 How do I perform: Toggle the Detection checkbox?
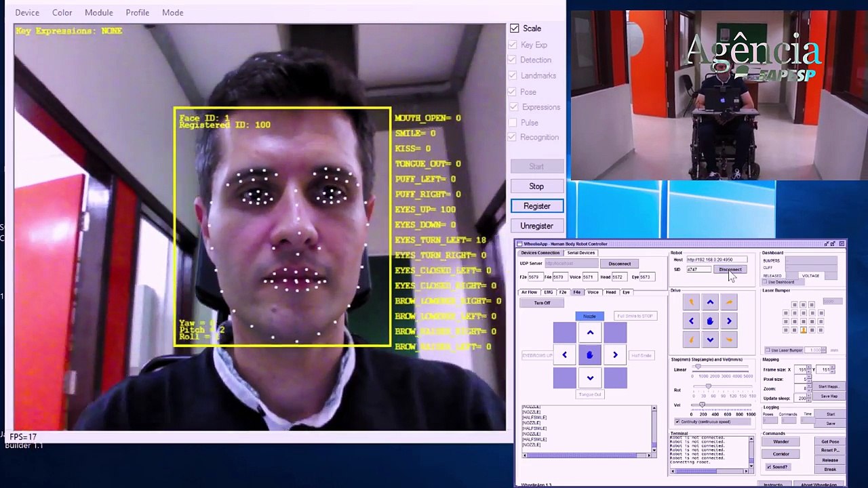pos(512,60)
